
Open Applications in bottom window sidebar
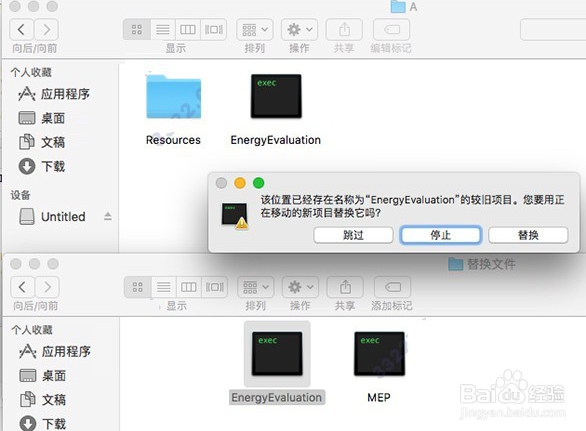[55, 351]
